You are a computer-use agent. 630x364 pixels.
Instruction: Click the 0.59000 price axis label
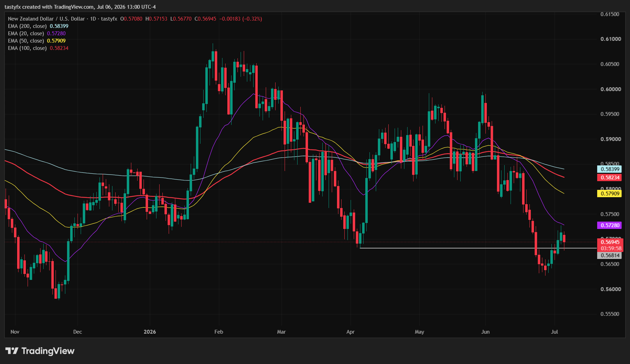(611, 139)
